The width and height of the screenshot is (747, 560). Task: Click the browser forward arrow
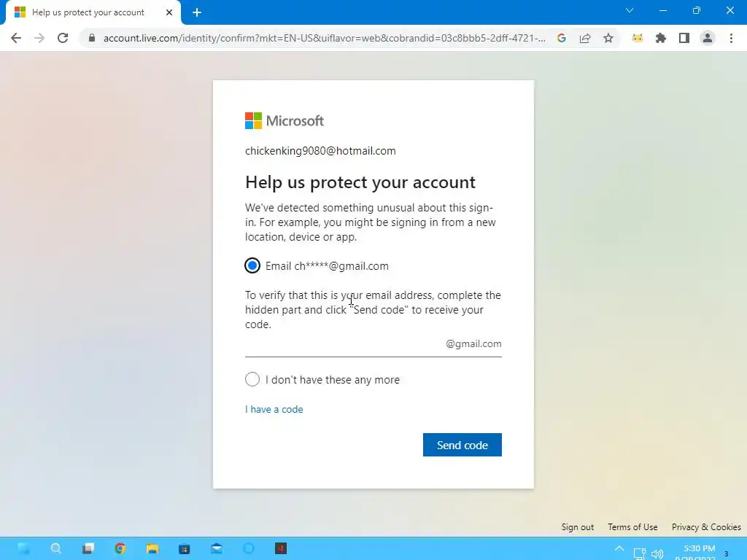tap(39, 38)
